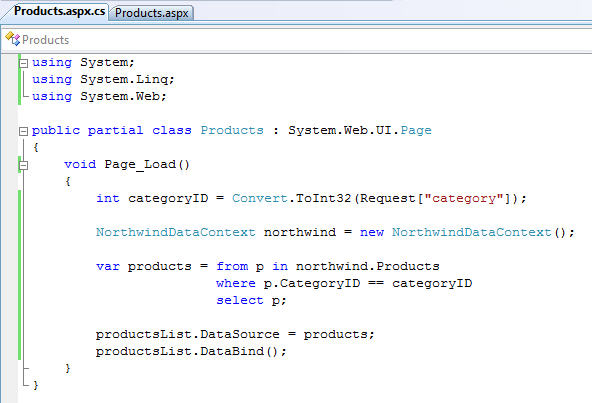Click the Page_Load method name
The width and height of the screenshot is (592, 403).
point(140,164)
